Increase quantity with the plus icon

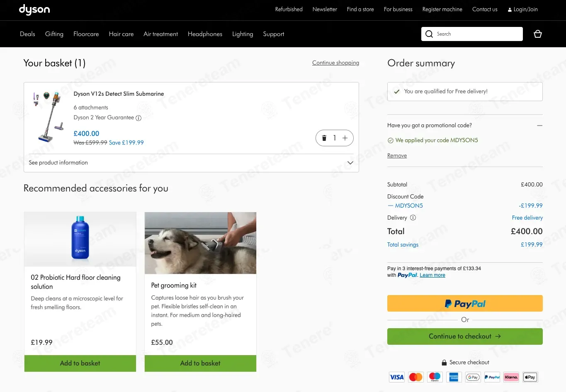click(345, 138)
